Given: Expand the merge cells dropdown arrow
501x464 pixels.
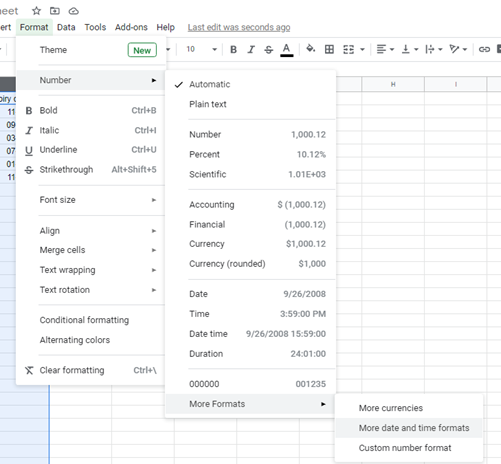Looking at the screenshot, I should point(362,50).
